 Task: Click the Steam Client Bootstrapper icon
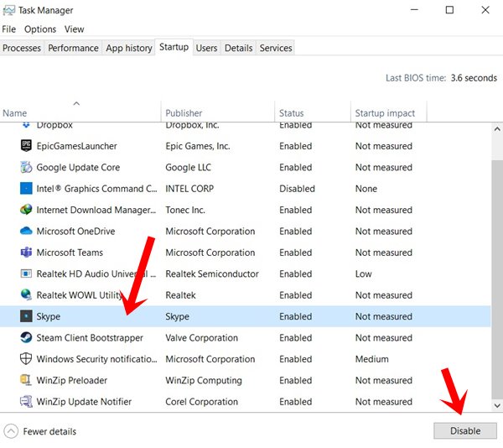[26, 337]
